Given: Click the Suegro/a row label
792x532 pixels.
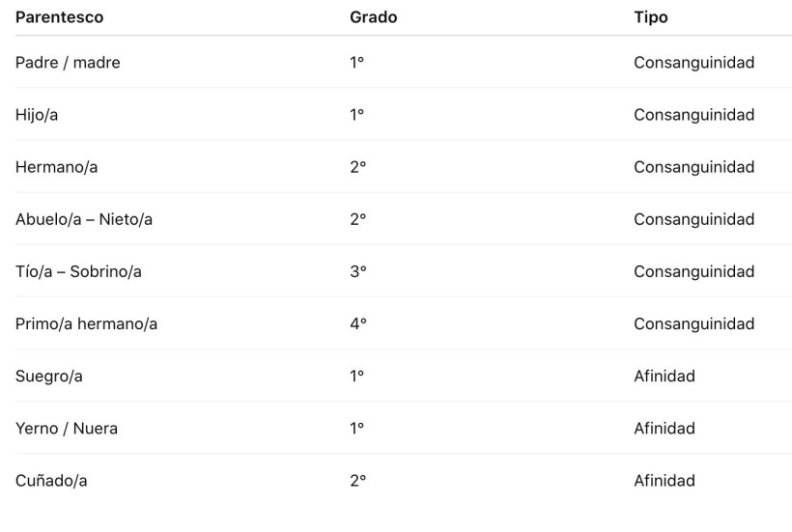Looking at the screenshot, I should click(x=48, y=376).
